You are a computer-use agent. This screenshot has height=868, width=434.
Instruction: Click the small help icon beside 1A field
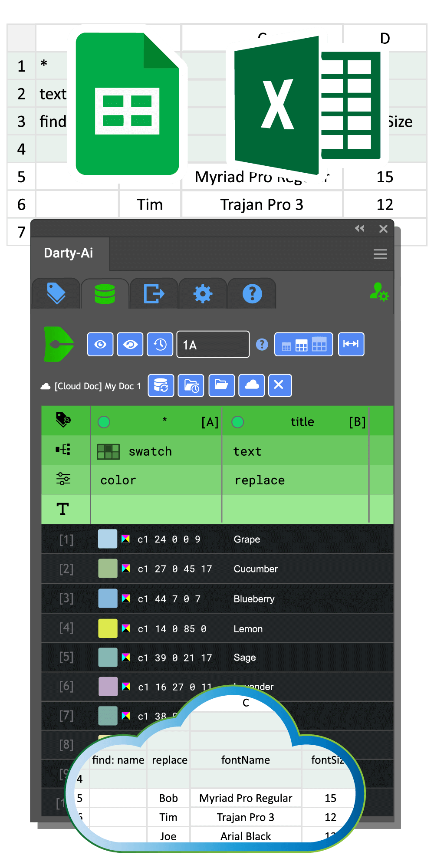(262, 345)
